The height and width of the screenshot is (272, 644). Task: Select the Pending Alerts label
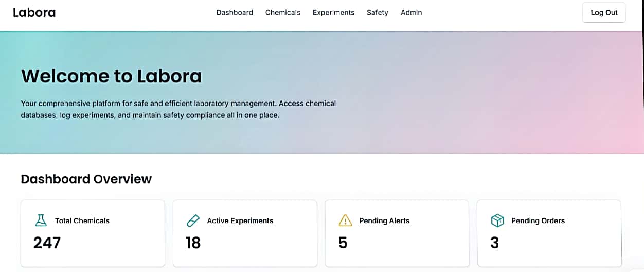click(x=384, y=220)
